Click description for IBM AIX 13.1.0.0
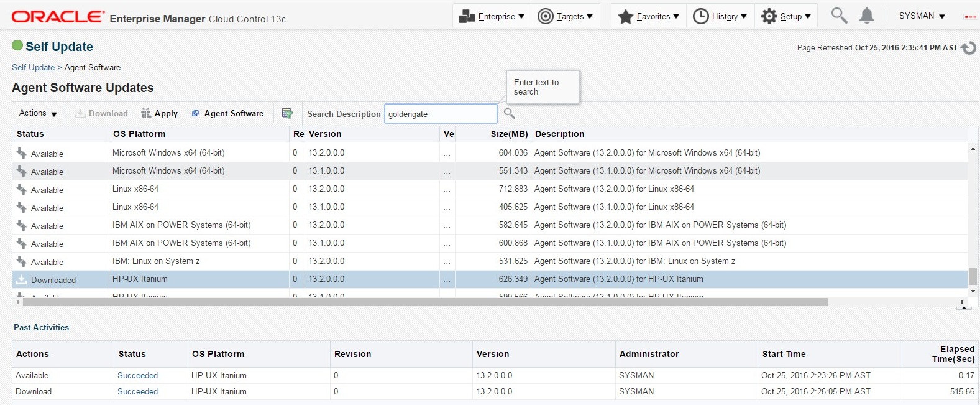 pos(660,243)
